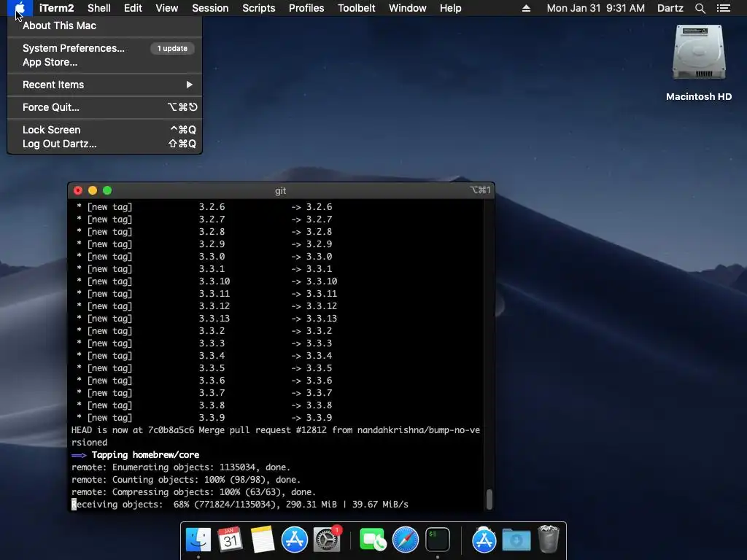
Task: Launch FaceTime from the dock
Action: pos(373,540)
